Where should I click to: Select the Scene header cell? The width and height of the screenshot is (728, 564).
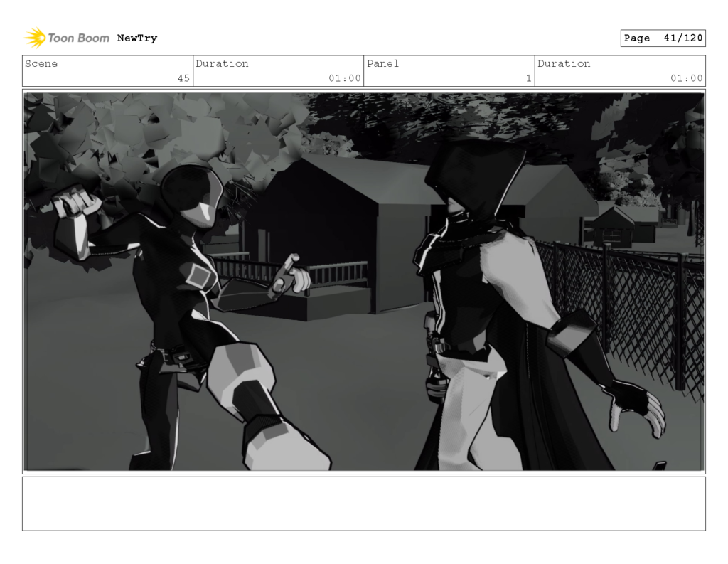click(x=41, y=64)
